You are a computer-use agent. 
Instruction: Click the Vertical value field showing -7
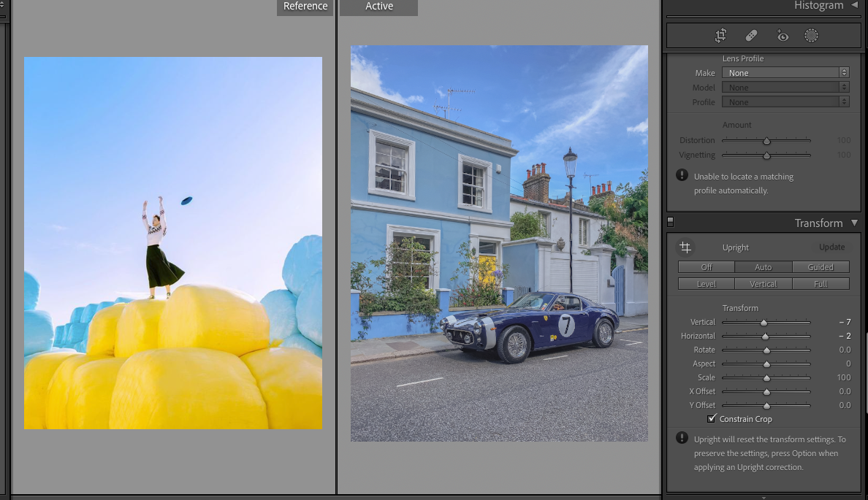point(845,322)
